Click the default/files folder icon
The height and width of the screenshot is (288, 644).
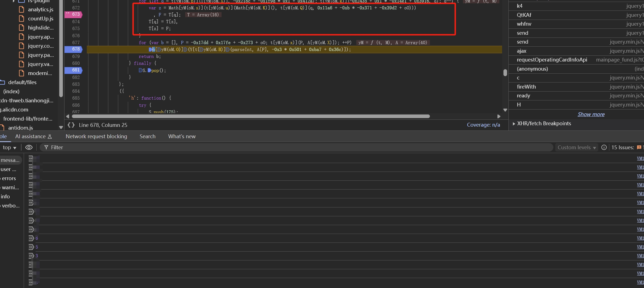click(x=2, y=82)
